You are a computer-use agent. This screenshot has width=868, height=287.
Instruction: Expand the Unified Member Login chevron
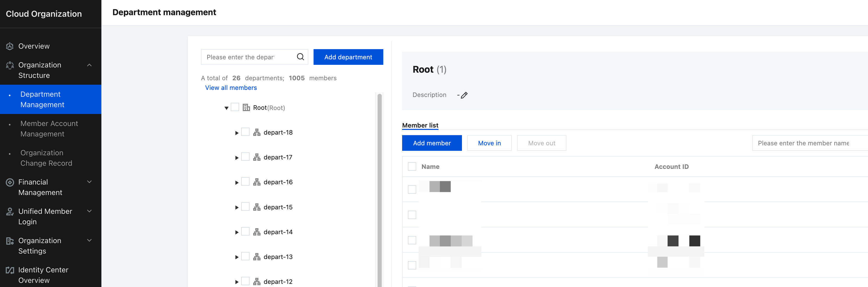[x=89, y=211]
